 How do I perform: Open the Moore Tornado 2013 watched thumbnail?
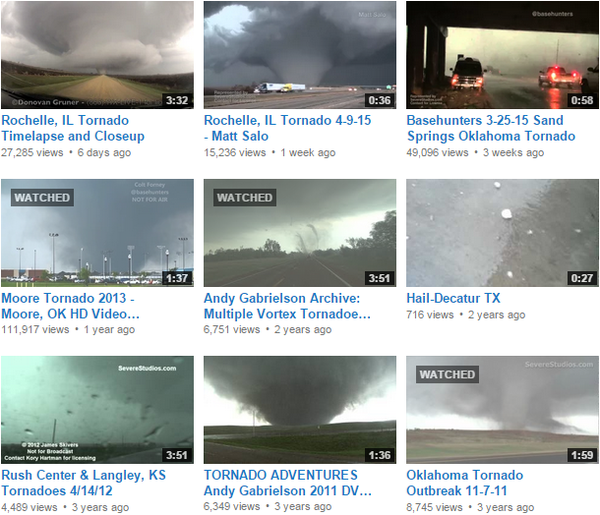(x=97, y=233)
